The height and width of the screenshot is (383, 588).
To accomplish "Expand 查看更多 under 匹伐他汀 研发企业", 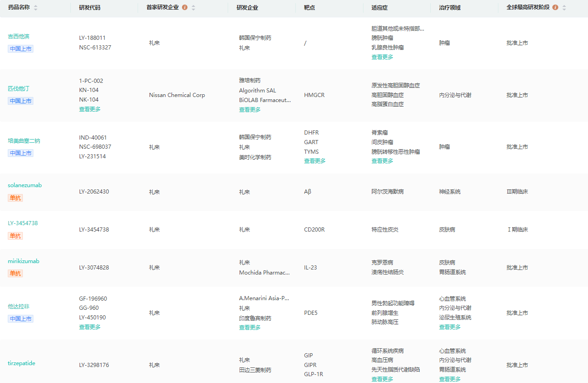I will (x=250, y=110).
